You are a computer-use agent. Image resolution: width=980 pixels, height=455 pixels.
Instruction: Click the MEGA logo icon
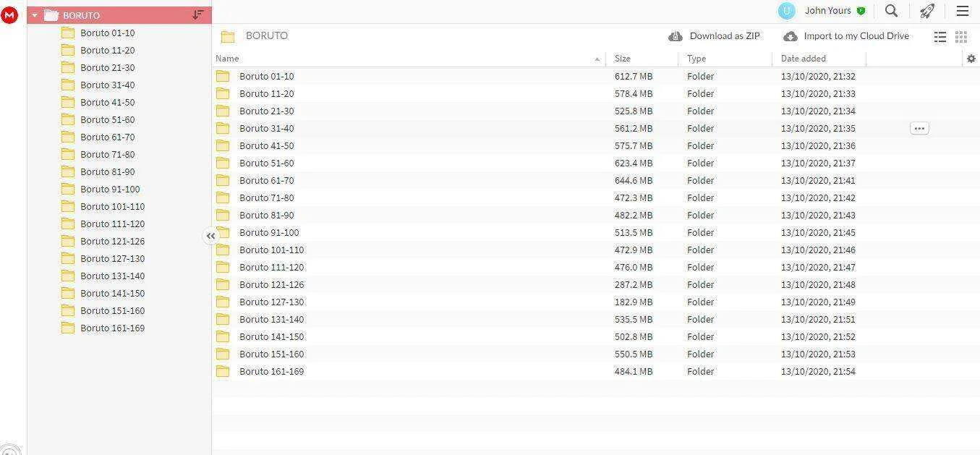click(9, 14)
